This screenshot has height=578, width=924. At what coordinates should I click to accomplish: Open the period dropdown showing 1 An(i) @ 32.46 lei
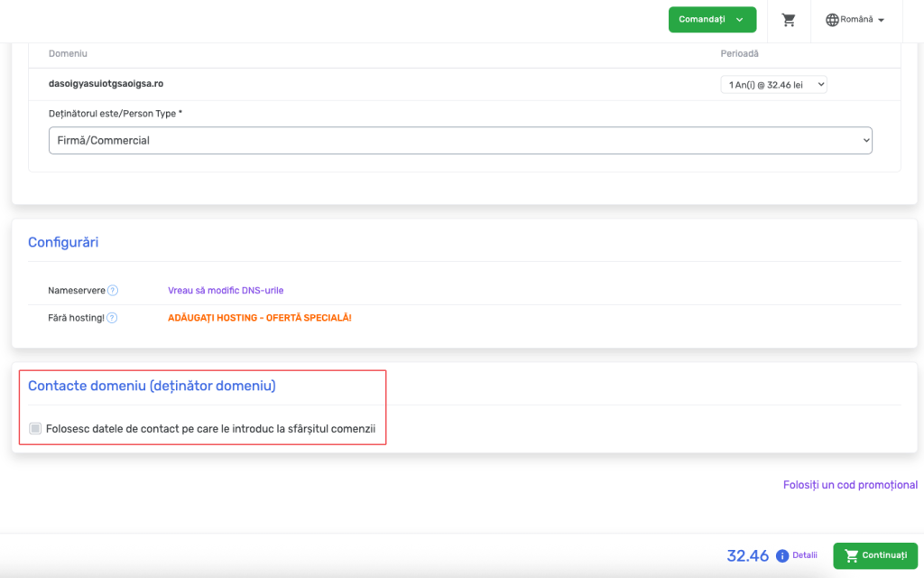(x=773, y=83)
